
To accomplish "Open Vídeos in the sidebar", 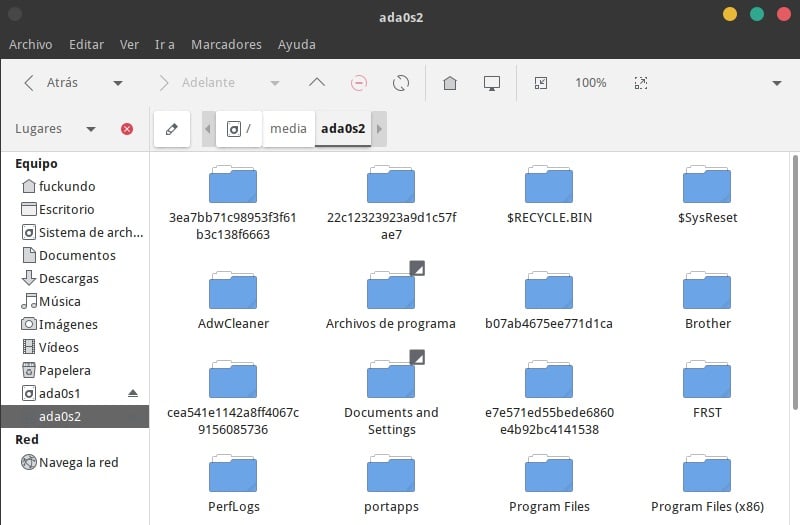I will tap(74, 347).
